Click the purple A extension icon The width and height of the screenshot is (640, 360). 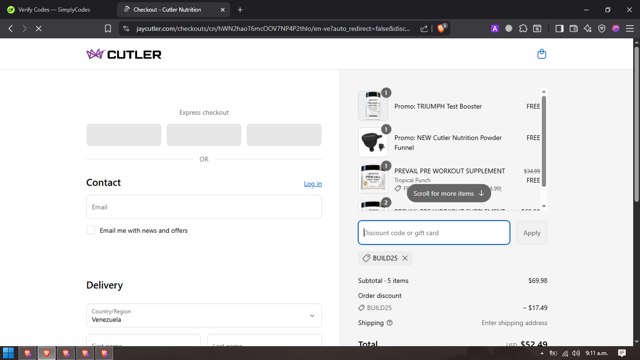pyautogui.click(x=494, y=29)
